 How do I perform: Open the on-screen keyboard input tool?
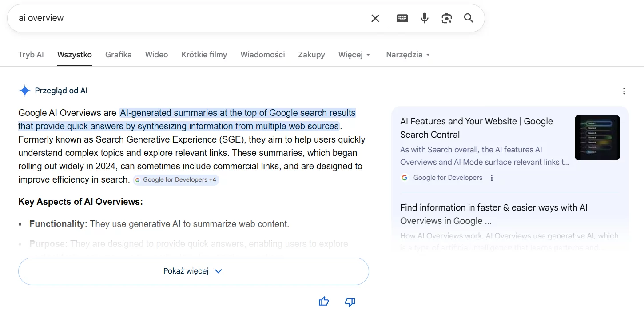(402, 18)
